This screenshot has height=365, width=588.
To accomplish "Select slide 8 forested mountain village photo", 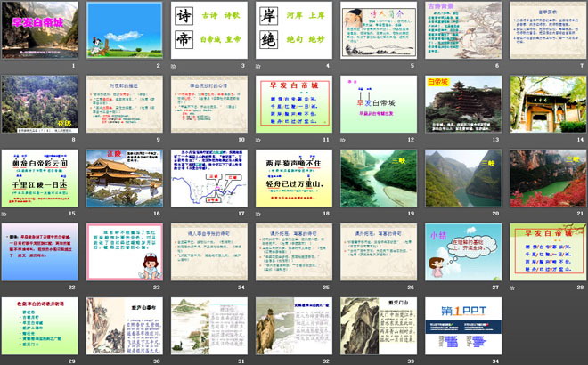I will click(x=40, y=104).
